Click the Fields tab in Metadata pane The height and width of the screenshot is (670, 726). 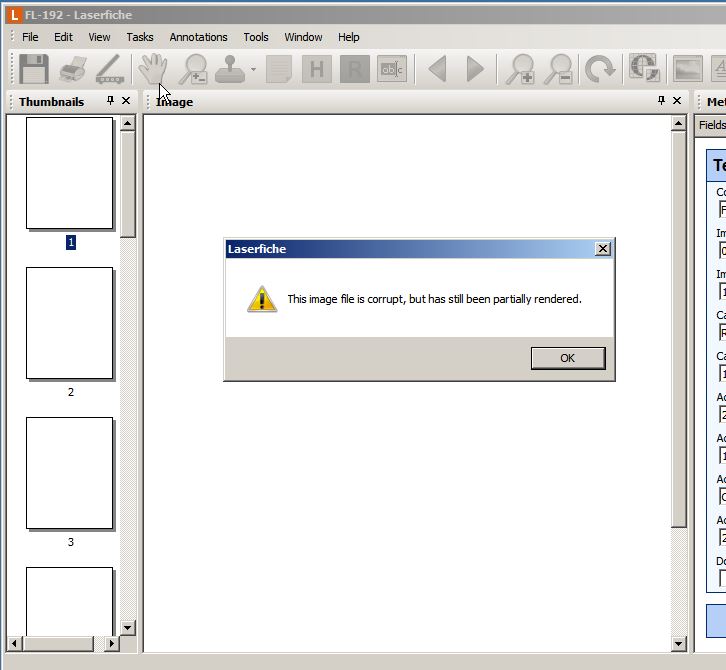[x=712, y=125]
